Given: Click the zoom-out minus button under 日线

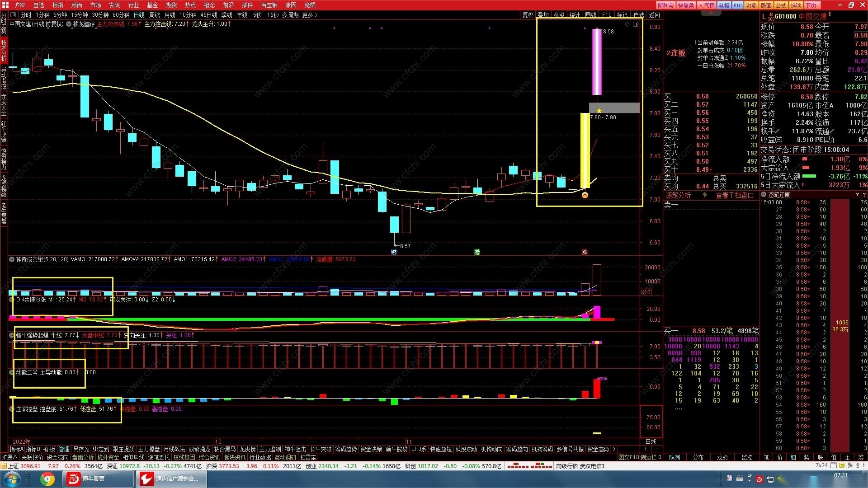Looking at the screenshot, I should pos(656,449).
